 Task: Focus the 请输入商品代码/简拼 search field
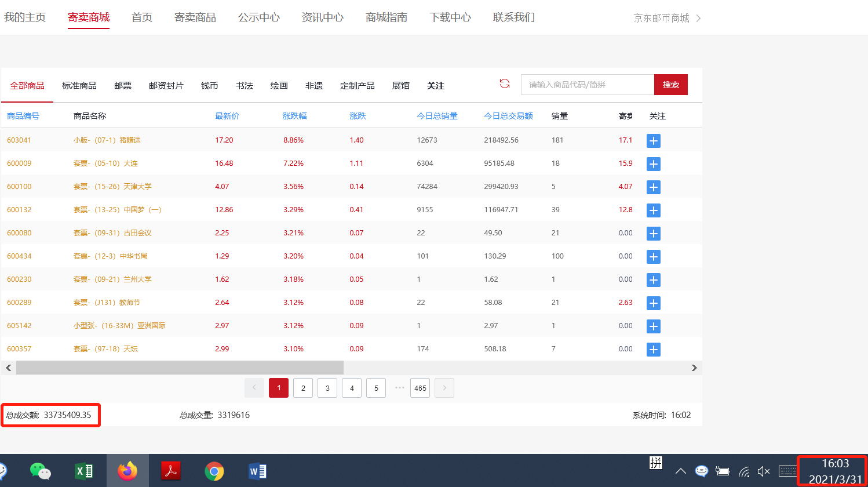(x=588, y=85)
